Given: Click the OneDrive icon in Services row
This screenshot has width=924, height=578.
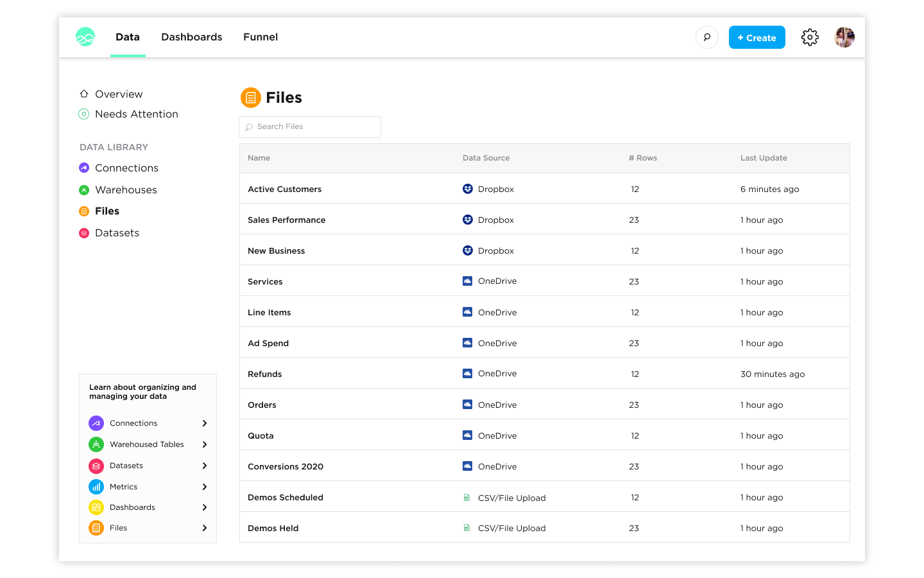Looking at the screenshot, I should click(x=468, y=281).
